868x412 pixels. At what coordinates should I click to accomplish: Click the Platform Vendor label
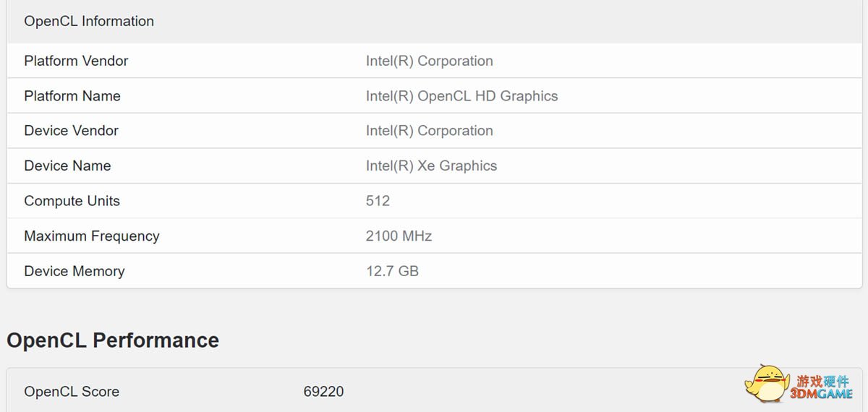[x=76, y=61]
